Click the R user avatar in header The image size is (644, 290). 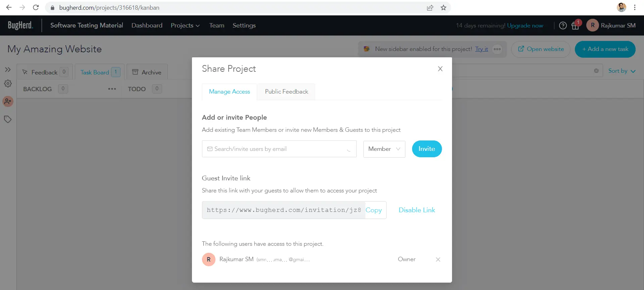592,25
